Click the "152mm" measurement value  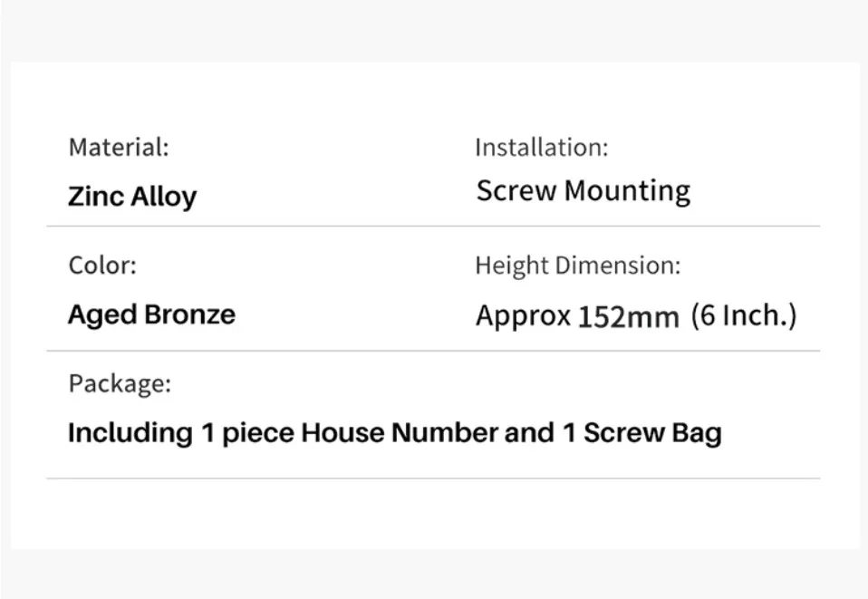pyautogui.click(x=628, y=317)
